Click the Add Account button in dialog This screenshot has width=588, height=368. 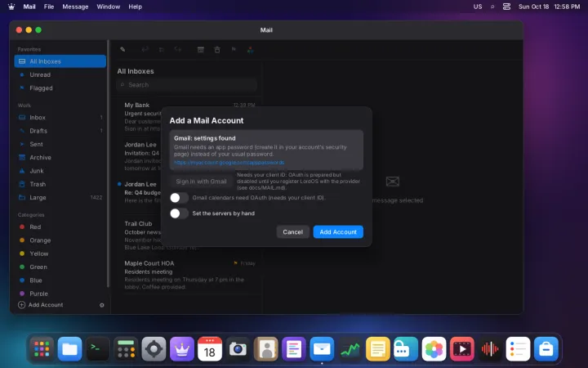tap(338, 232)
